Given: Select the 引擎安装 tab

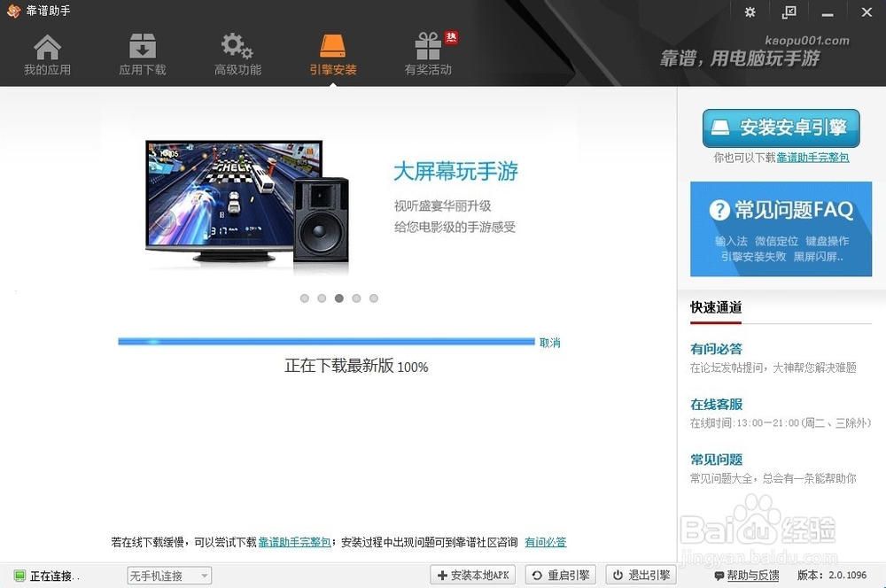Looking at the screenshot, I should [333, 55].
